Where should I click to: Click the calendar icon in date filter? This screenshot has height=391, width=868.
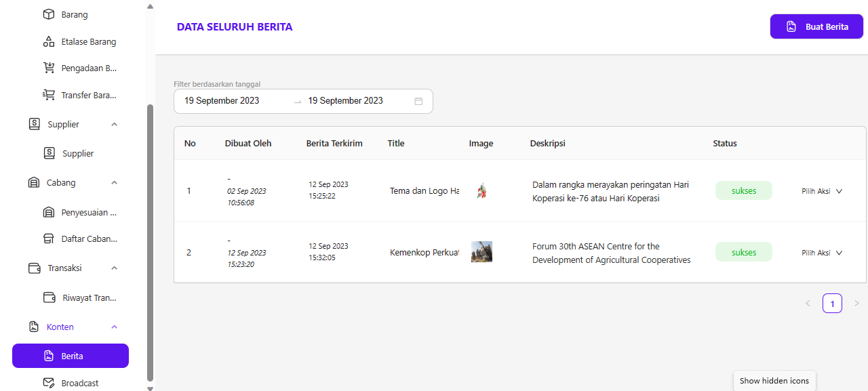pos(418,101)
